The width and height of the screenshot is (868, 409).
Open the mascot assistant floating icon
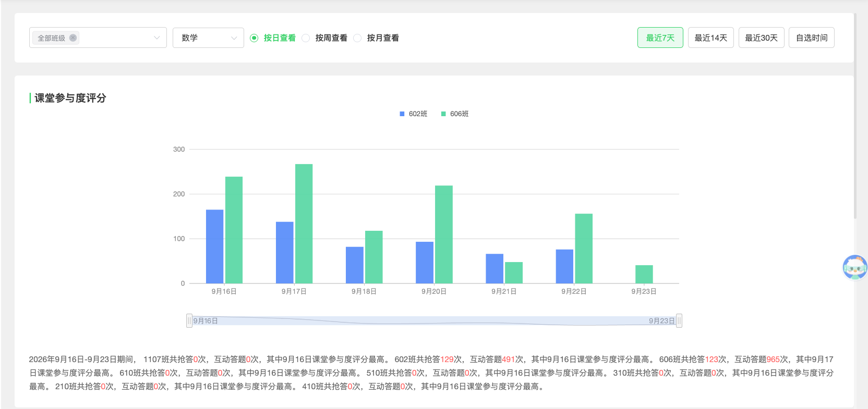pyautogui.click(x=855, y=267)
